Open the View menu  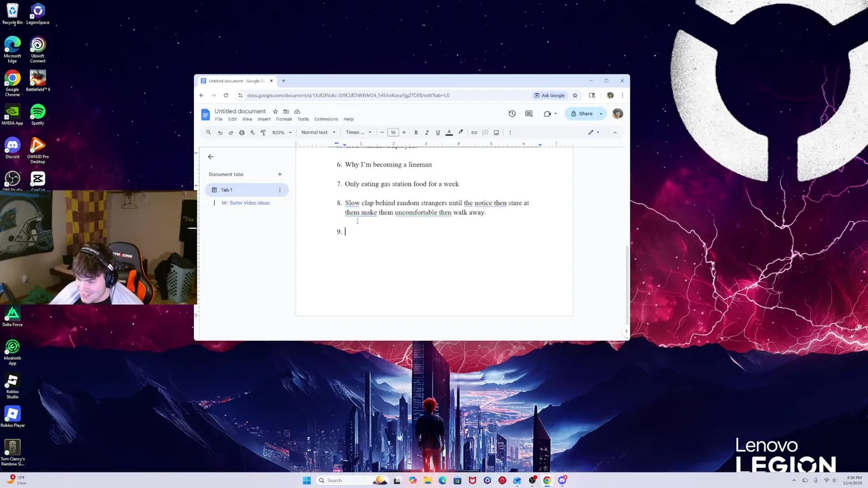click(247, 119)
